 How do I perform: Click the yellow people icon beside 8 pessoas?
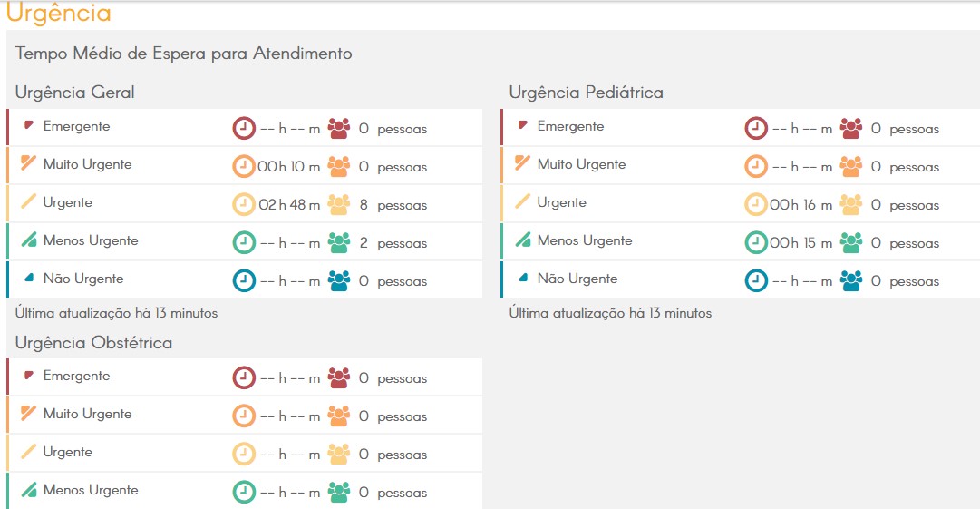(339, 204)
